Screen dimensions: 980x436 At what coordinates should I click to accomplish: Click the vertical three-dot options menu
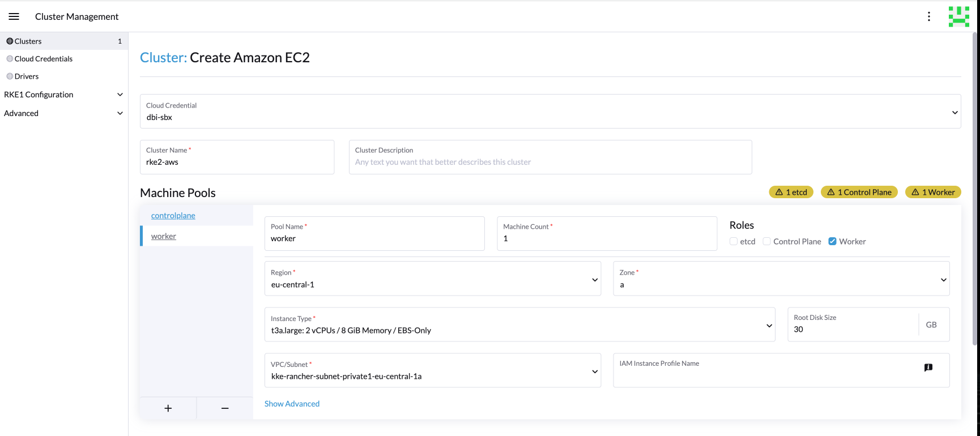929,16
